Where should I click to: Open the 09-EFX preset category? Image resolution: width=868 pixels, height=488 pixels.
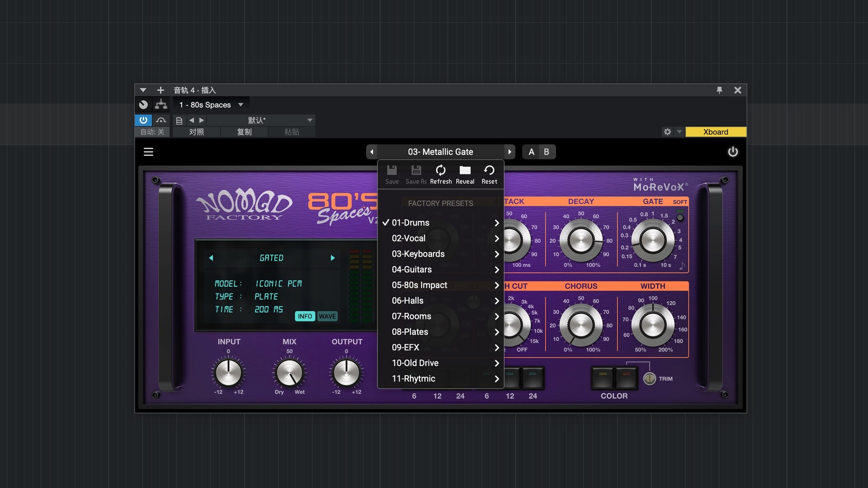pyautogui.click(x=441, y=347)
